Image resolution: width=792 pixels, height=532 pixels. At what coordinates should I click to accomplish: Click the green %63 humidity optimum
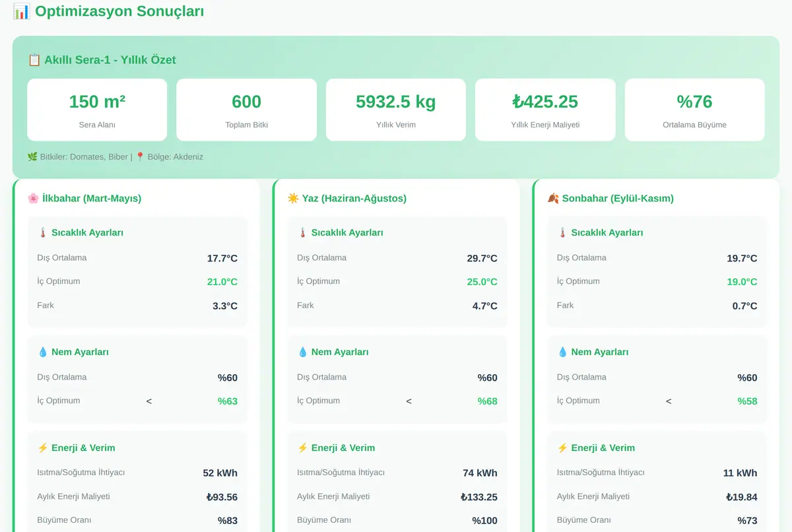[228, 401]
